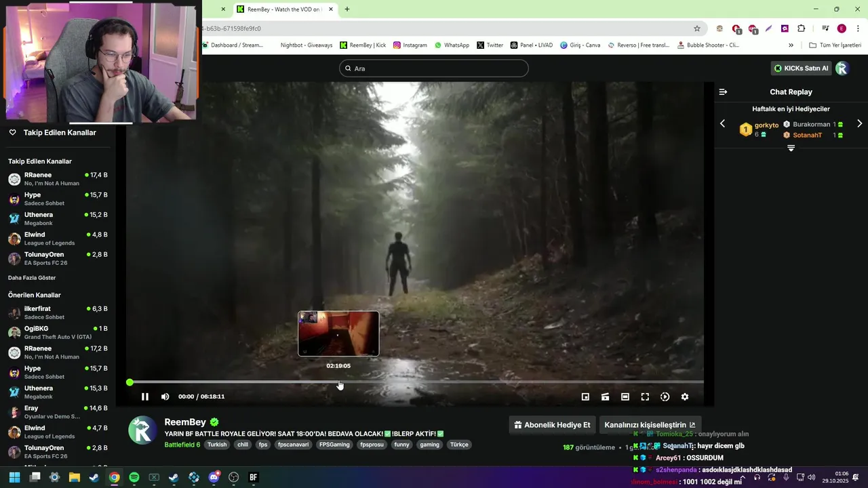Image resolution: width=868 pixels, height=488 pixels.
Task: Open OgiBKG recommended channel
Action: pos(58,332)
